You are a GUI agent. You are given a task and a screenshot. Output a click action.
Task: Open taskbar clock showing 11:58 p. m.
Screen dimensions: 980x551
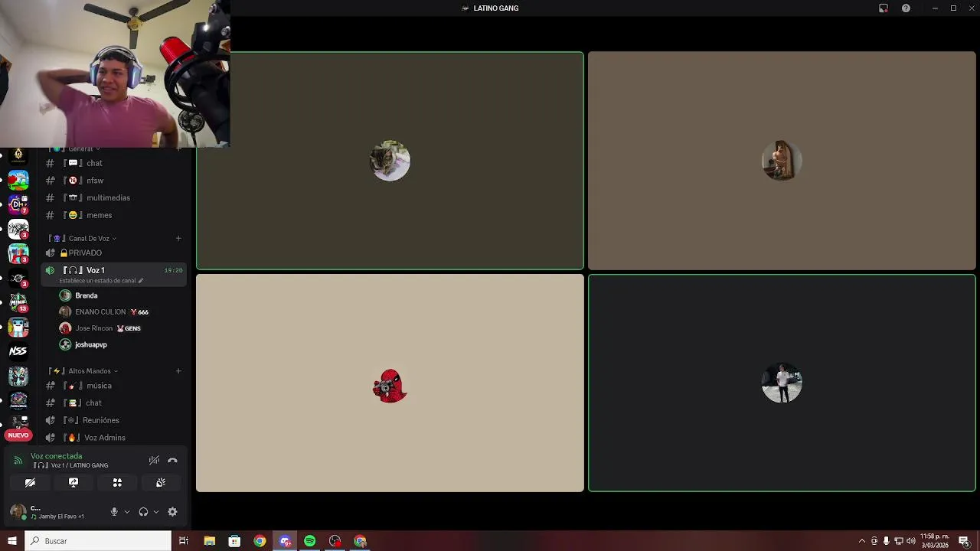pos(935,541)
